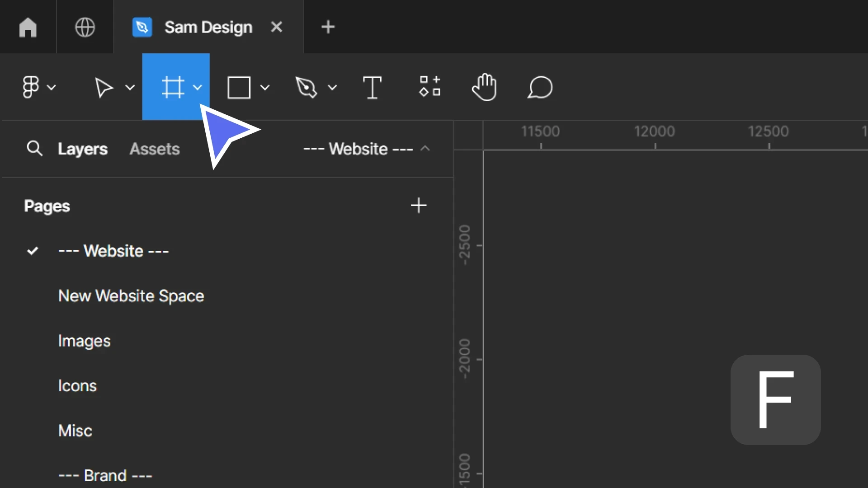The width and height of the screenshot is (868, 488).
Task: Toggle checkmark on Website page
Action: (33, 250)
